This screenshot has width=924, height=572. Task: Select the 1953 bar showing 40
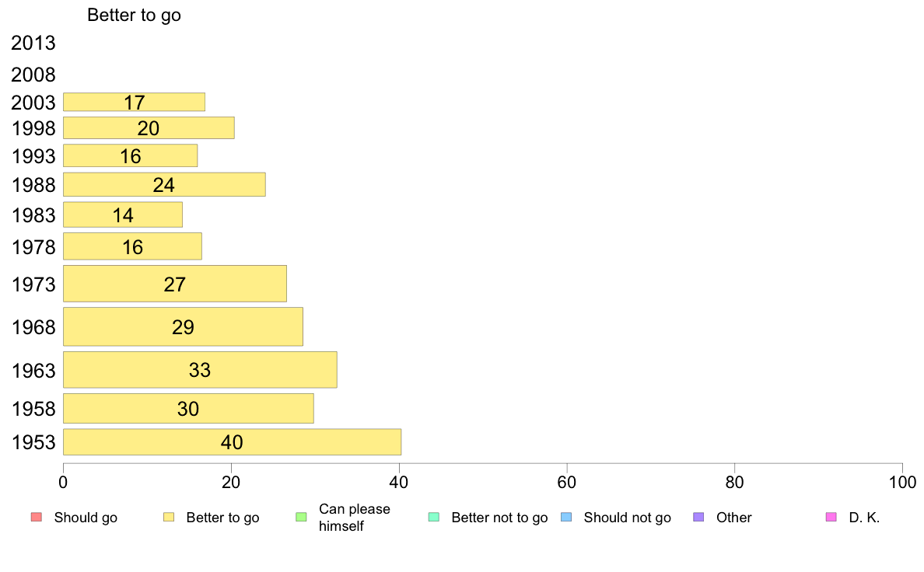(x=232, y=442)
